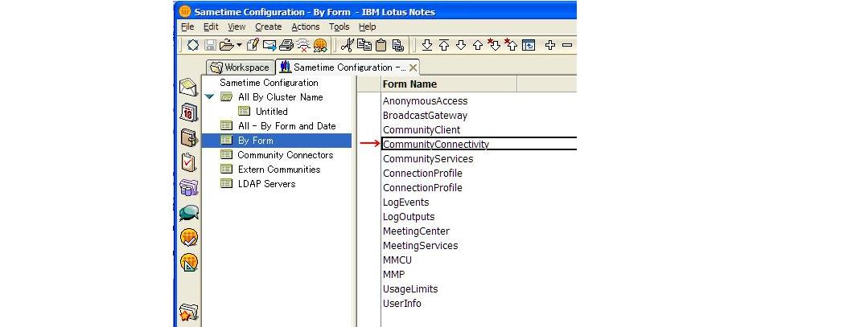Open the Community Connectors view
Image resolution: width=868 pixels, height=327 pixels.
286,155
